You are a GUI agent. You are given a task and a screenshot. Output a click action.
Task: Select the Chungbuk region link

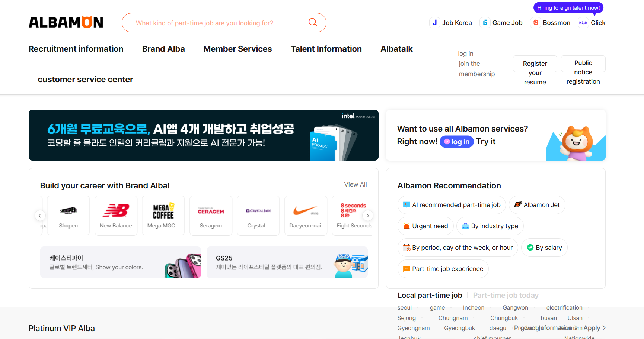(504, 318)
